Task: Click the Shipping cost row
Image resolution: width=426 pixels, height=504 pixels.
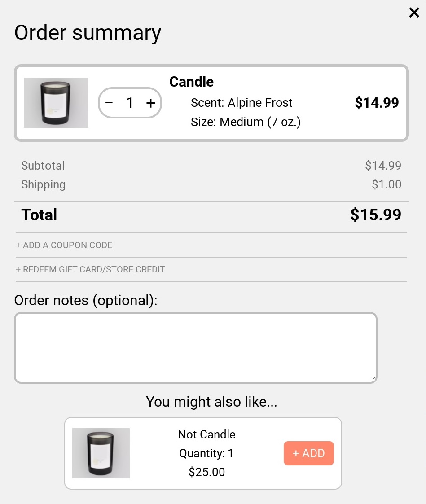Action: 211,184
